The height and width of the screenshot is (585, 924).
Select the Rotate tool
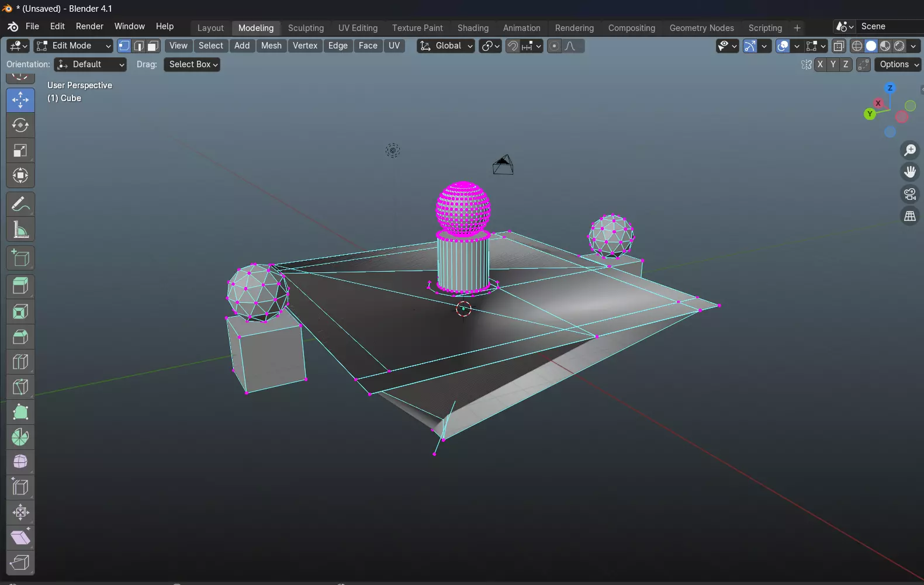coord(20,125)
